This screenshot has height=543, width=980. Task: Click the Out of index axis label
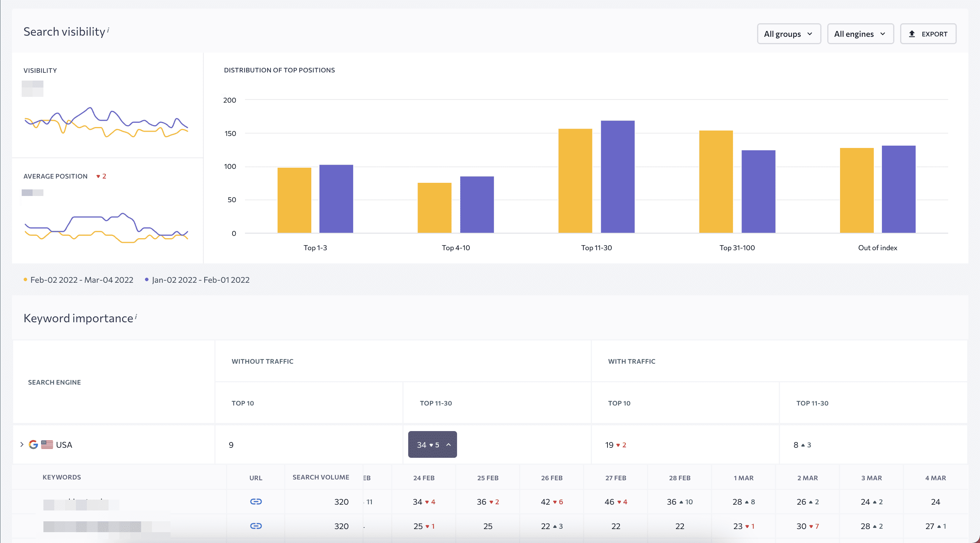tap(878, 248)
